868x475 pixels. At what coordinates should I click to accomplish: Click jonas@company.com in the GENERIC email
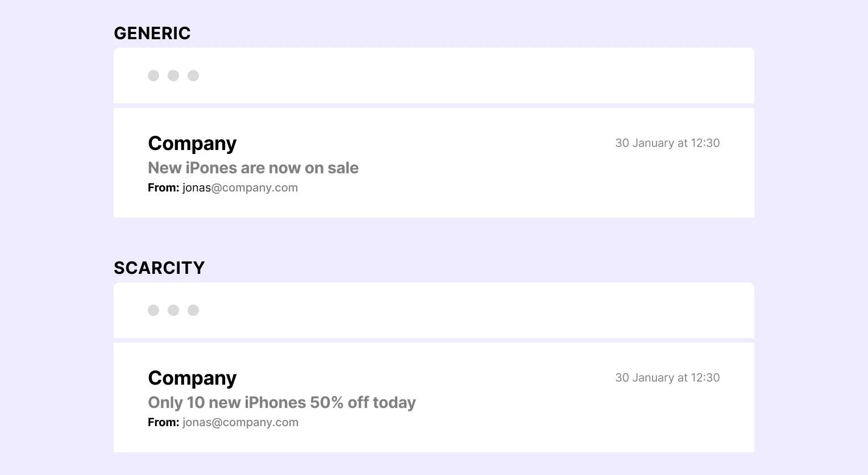pos(240,188)
